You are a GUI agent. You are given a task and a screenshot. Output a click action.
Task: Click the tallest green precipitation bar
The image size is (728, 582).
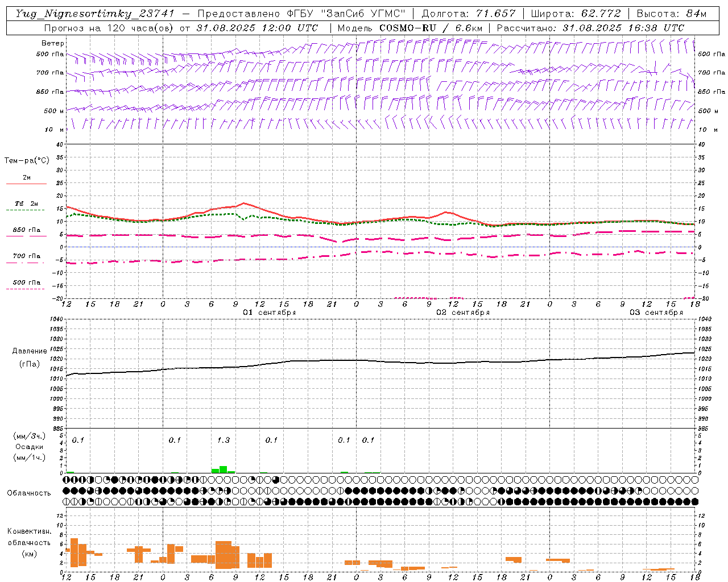point(224,469)
